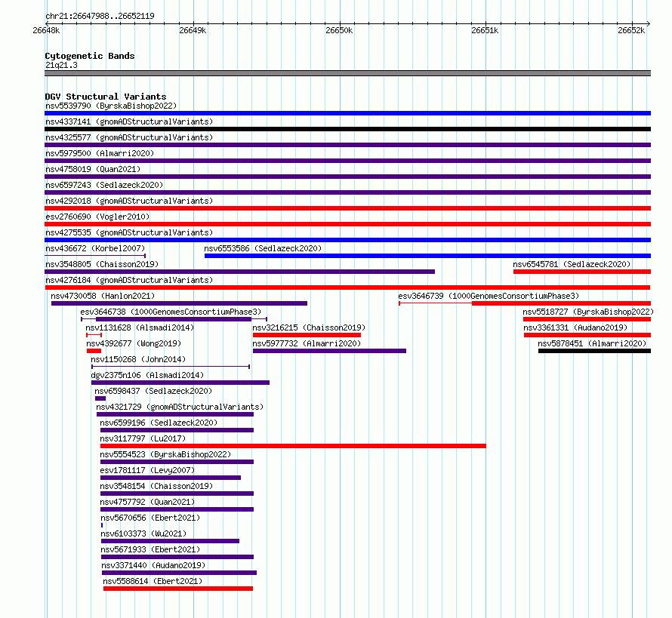Select the nsv436672 (Korbel2007) variant label
Viewport: 672px width, 618px height.
pyautogui.click(x=95, y=248)
